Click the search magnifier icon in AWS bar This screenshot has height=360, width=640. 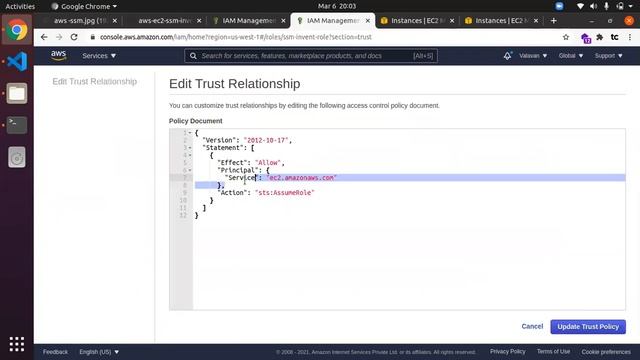[x=193, y=56]
